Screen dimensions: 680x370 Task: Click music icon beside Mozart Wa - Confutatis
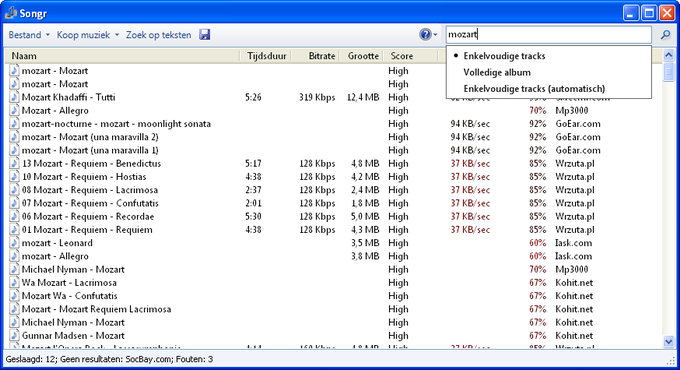(14, 296)
